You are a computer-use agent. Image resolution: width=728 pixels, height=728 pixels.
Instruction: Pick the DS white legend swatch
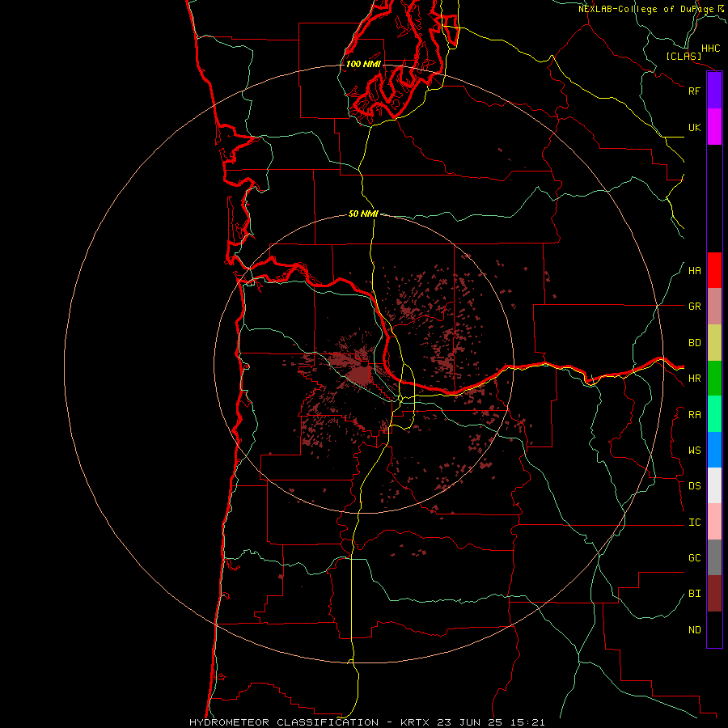click(x=714, y=485)
